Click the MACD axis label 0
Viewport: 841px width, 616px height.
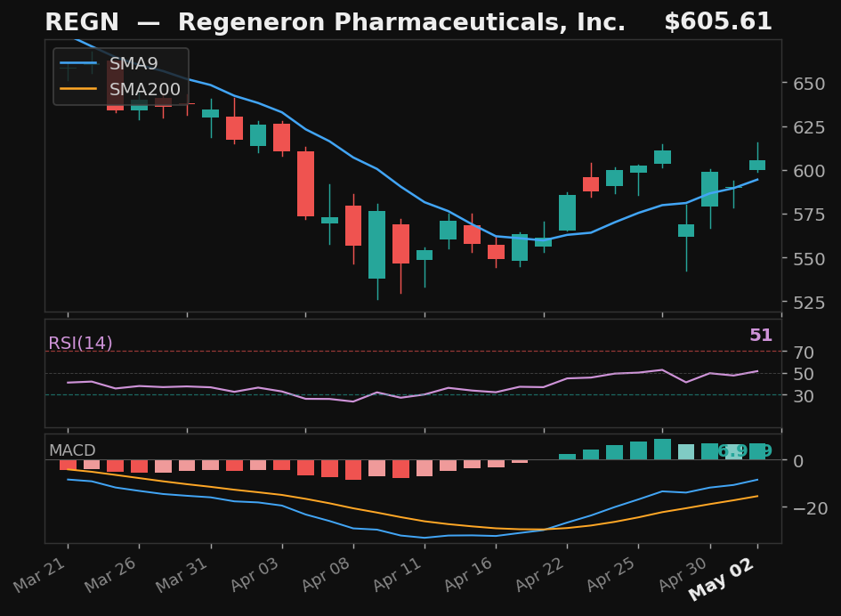798,461
